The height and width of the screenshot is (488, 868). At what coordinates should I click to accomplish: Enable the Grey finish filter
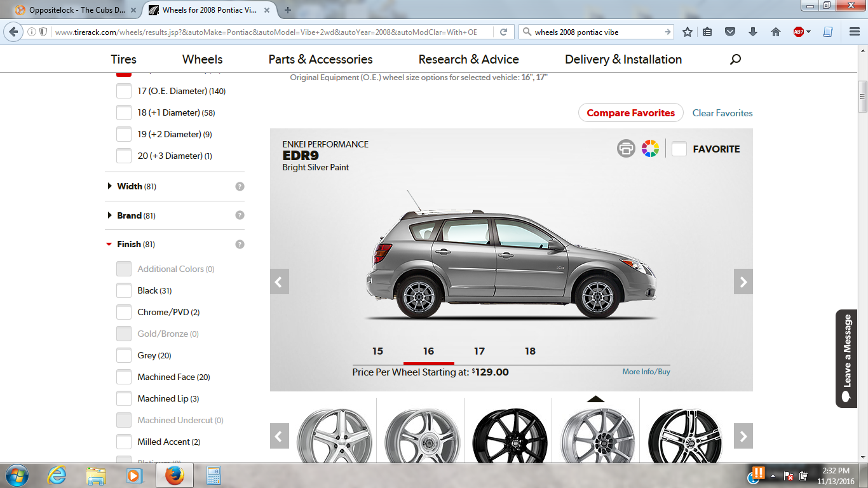[x=124, y=355]
